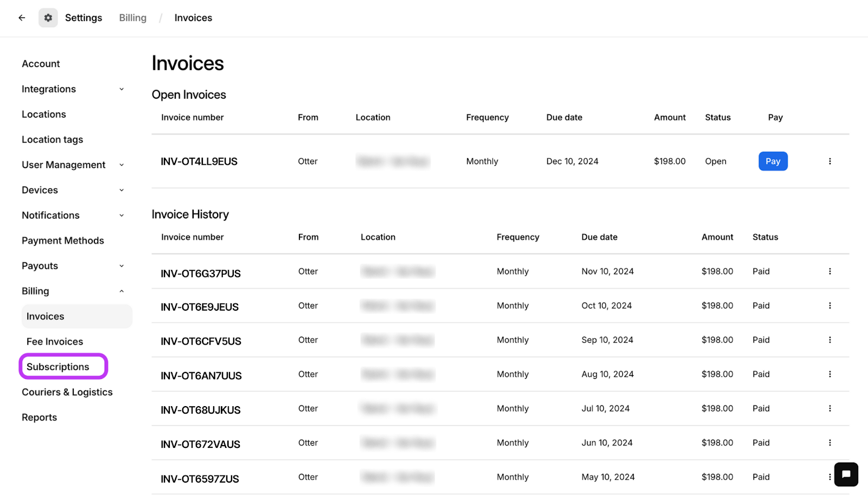Open the three-dot menu for INV-OT68UJKUS
Viewport: 868px width, 495px height.
click(x=829, y=408)
